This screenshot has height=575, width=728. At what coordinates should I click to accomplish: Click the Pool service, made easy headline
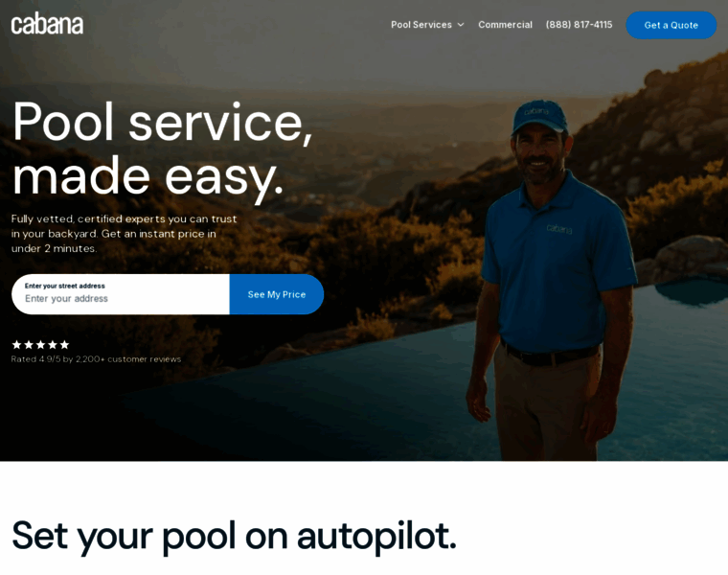click(162, 149)
